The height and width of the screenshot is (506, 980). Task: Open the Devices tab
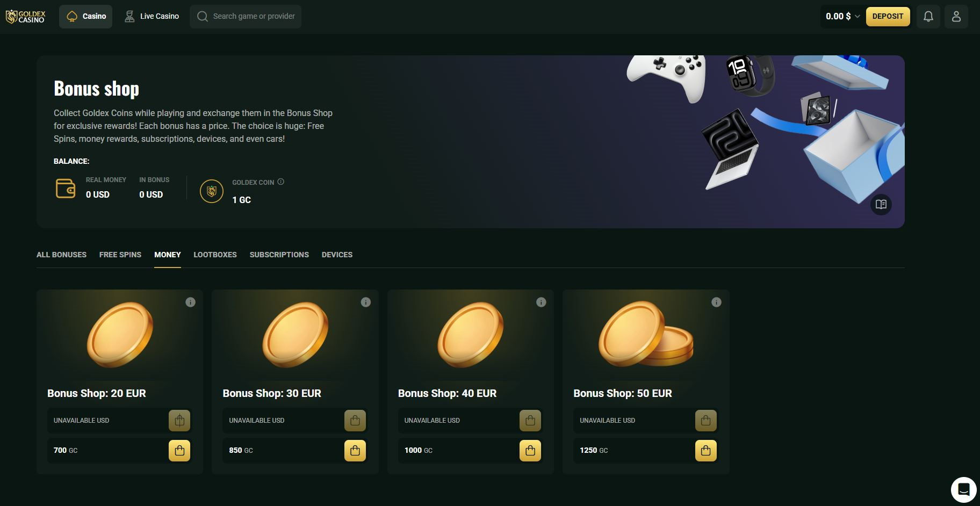[337, 255]
